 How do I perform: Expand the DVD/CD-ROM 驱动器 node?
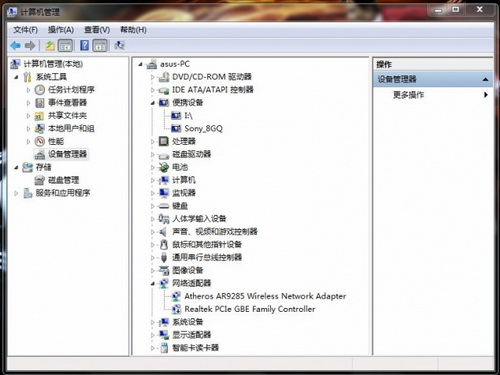click(x=152, y=77)
